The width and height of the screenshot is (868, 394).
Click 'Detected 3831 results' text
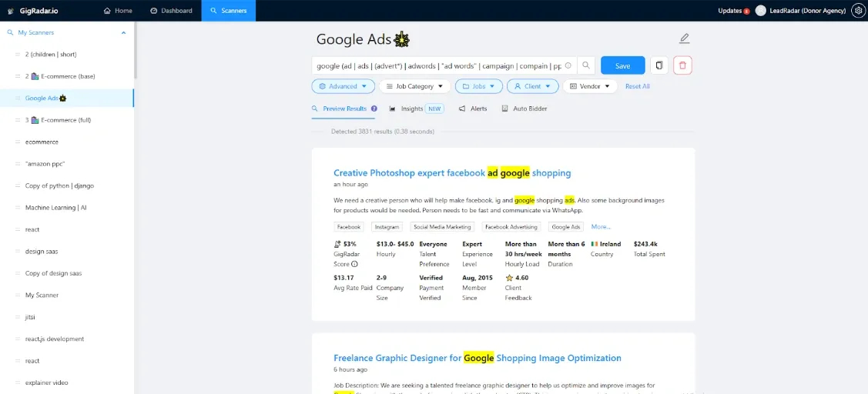[383, 132]
